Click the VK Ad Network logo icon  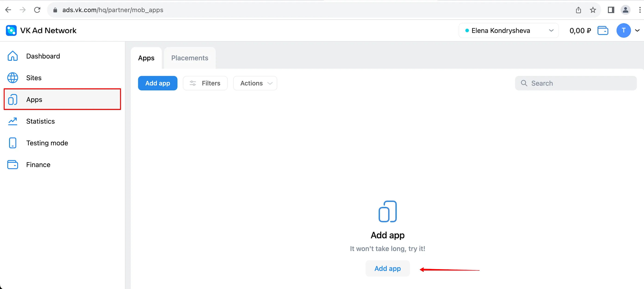click(x=11, y=31)
